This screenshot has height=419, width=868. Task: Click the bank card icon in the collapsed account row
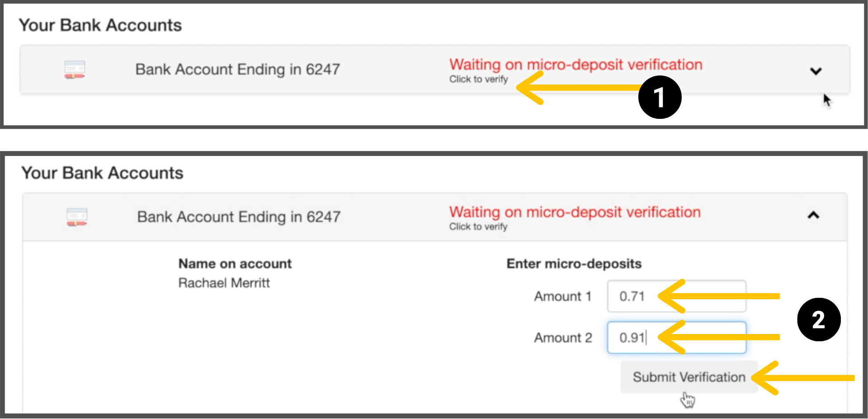coord(75,70)
